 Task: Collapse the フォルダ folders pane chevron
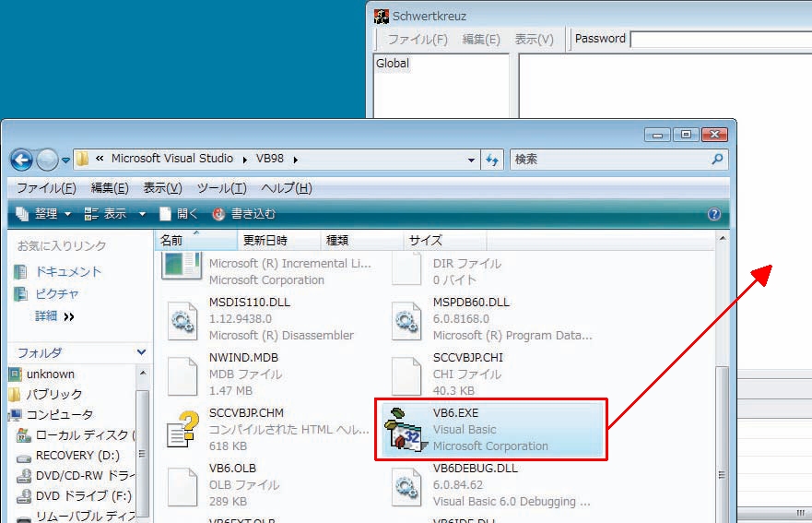click(141, 352)
